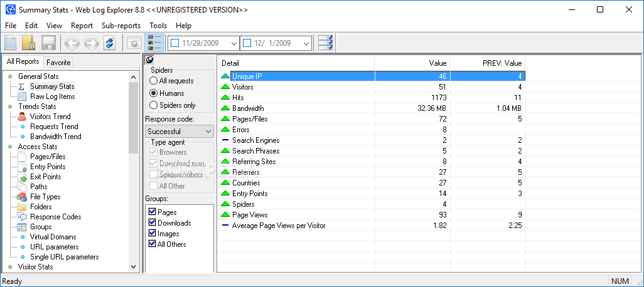Viewport: 644px width, 287px height.
Task: Enable the start date 11/29/2009 checkbox
Action: (174, 43)
